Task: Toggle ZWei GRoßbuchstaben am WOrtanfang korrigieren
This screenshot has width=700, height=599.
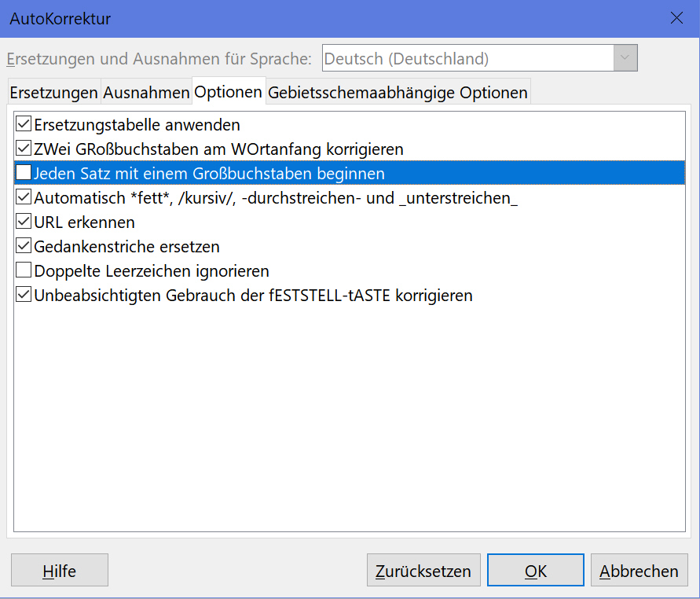Action: tap(24, 149)
